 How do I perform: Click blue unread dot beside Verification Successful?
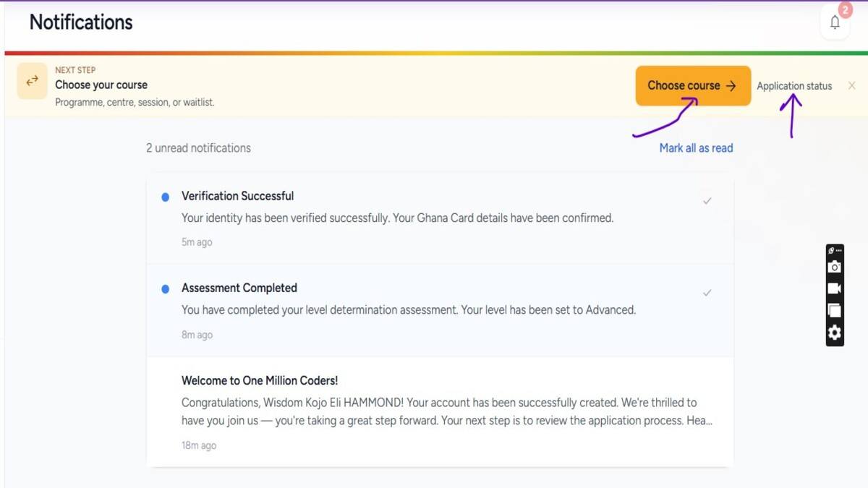point(166,197)
